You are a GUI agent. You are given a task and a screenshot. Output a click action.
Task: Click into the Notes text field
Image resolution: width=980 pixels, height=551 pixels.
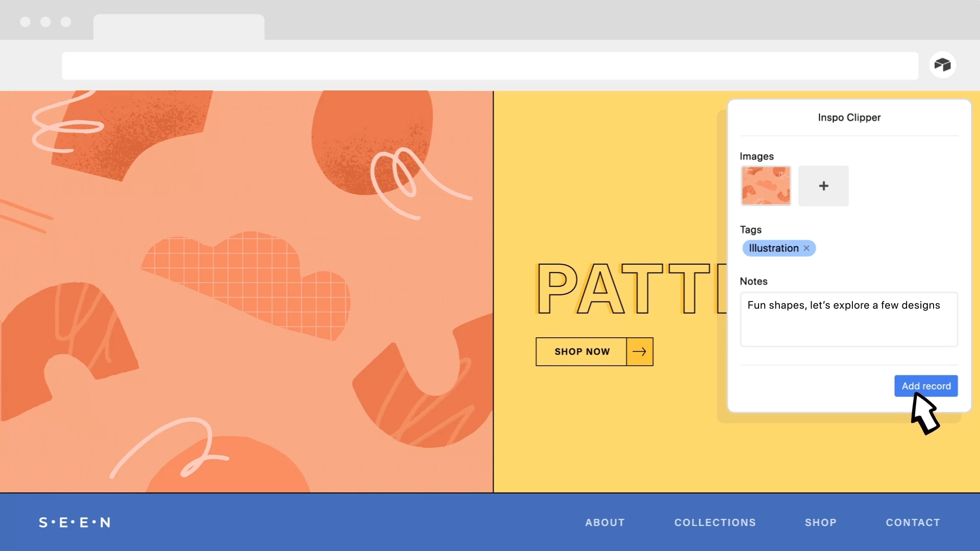(x=848, y=320)
